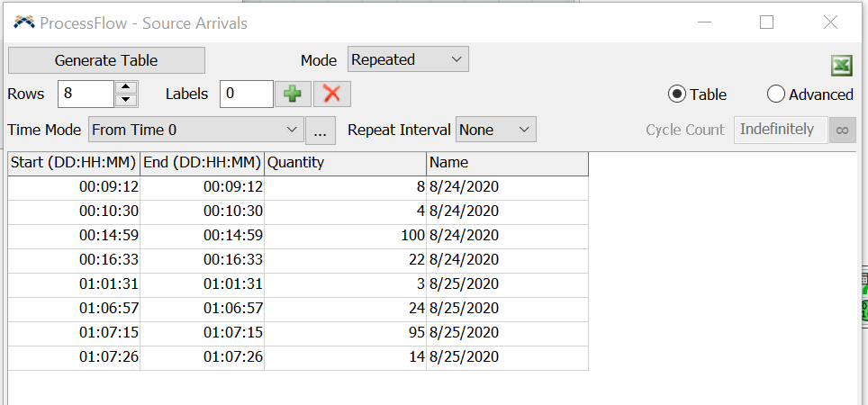Select the Quantity cell with value 100
Image resolution: width=868 pixels, height=405 pixels.
(x=345, y=236)
